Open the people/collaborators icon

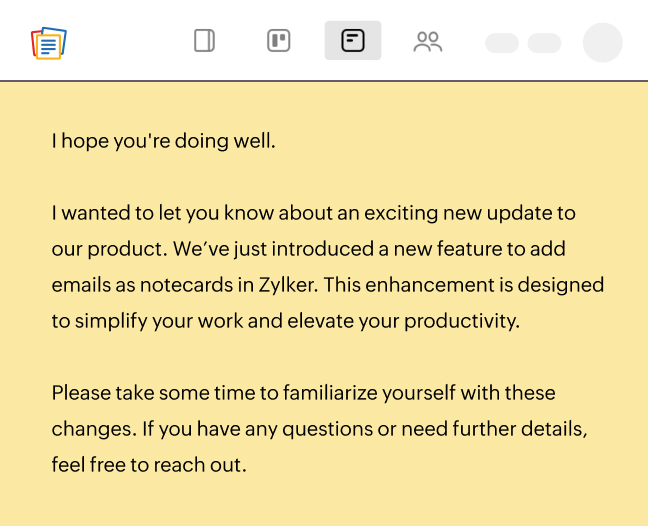tap(428, 41)
